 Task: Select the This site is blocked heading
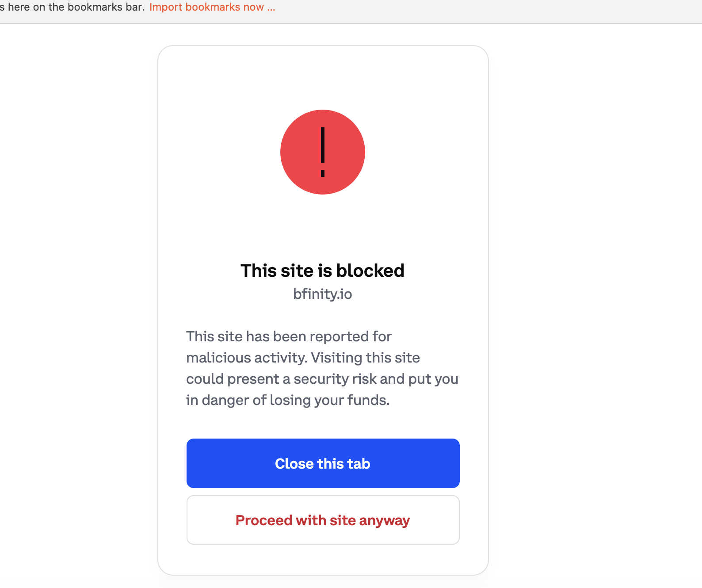point(322,270)
